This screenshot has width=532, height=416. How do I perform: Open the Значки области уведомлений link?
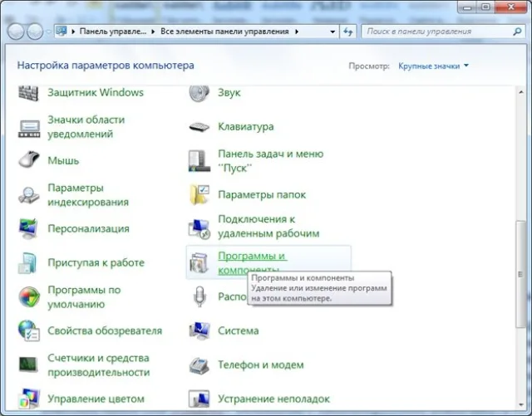click(x=86, y=127)
